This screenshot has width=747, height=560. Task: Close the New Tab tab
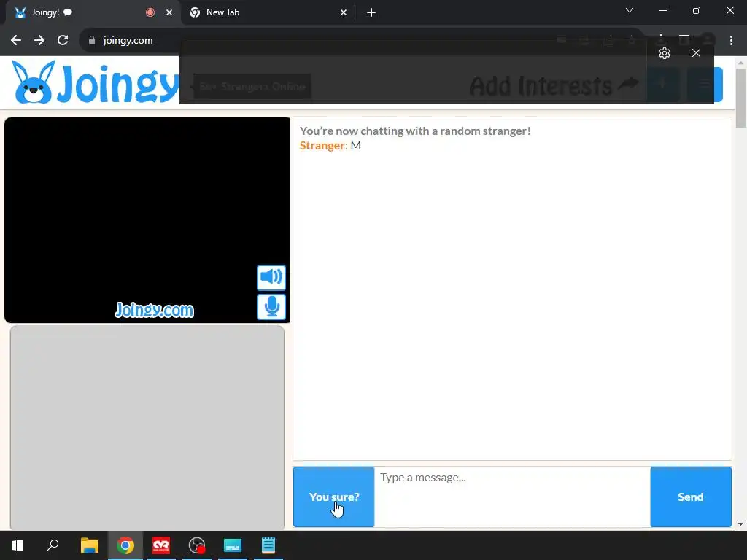[344, 12]
